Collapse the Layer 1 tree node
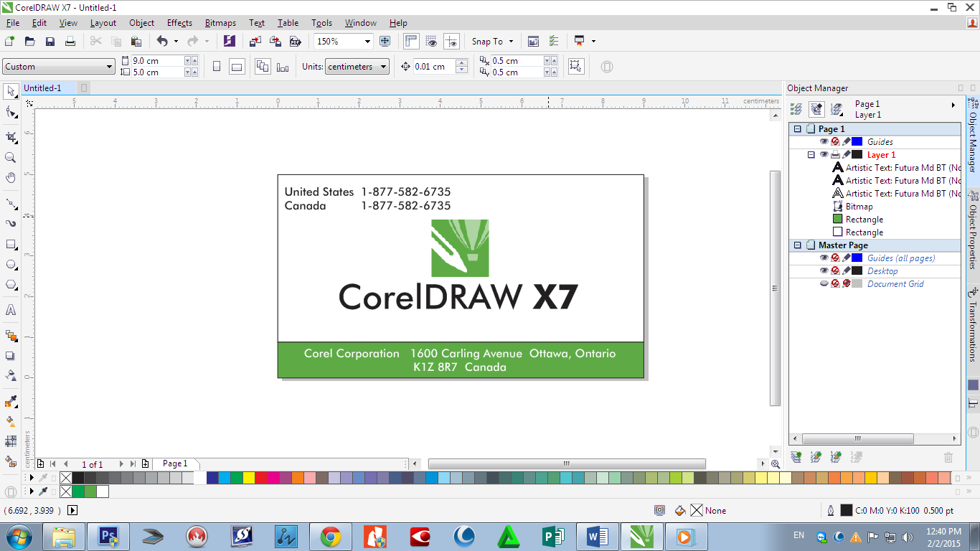This screenshot has height=551, width=980. [811, 154]
